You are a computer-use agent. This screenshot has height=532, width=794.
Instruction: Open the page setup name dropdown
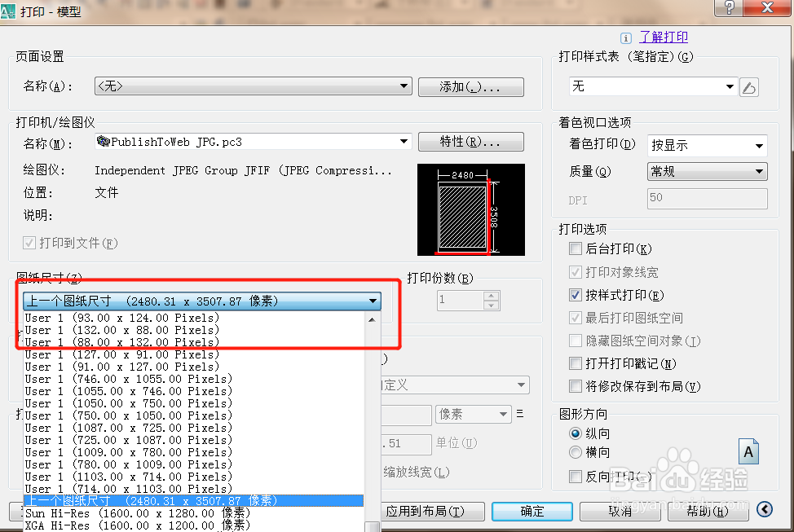point(254,86)
